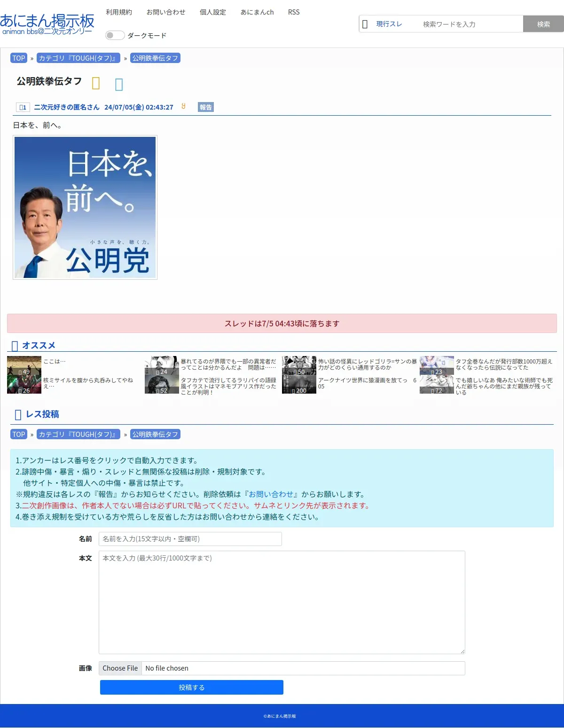Image resolution: width=564 pixels, height=728 pixels.
Task: Open thread タフ全巻なんだが発行部数1000万超え
Action: (x=504, y=364)
